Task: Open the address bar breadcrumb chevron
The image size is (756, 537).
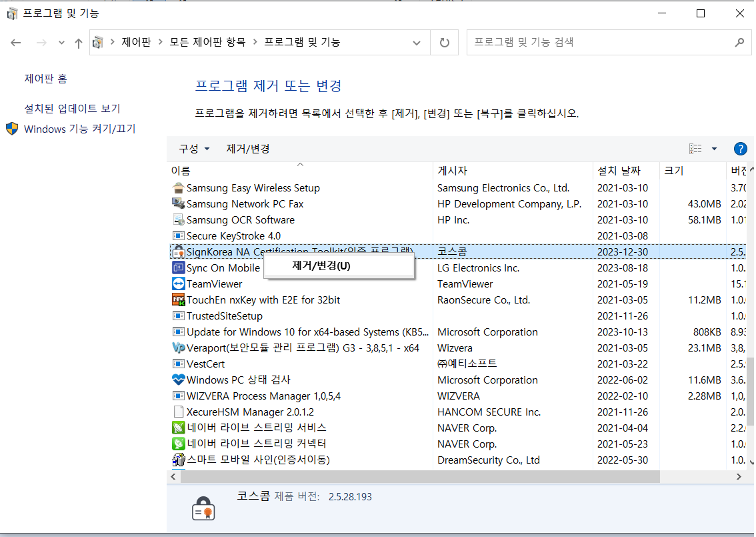Action: coord(417,42)
